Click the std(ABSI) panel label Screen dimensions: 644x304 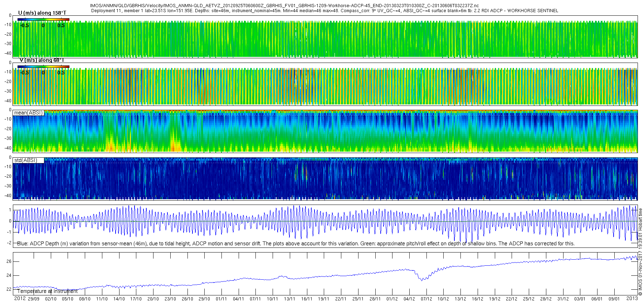26,160
